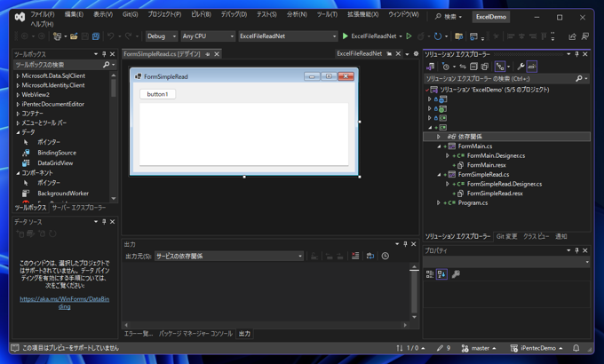Viewport: 604px width, 364px height.
Task: Open the Build (ビルド) menu
Action: 201,14
